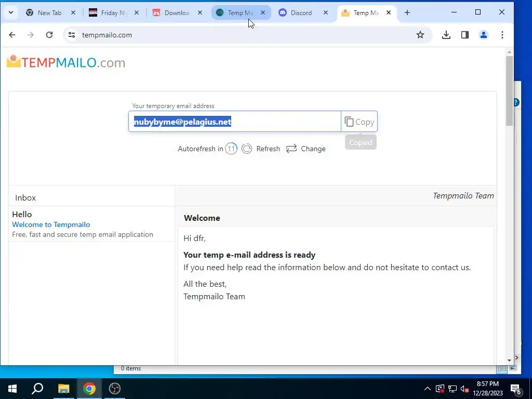532x399 pixels.
Task: Open OBS Studio from the taskbar
Action: click(x=115, y=389)
